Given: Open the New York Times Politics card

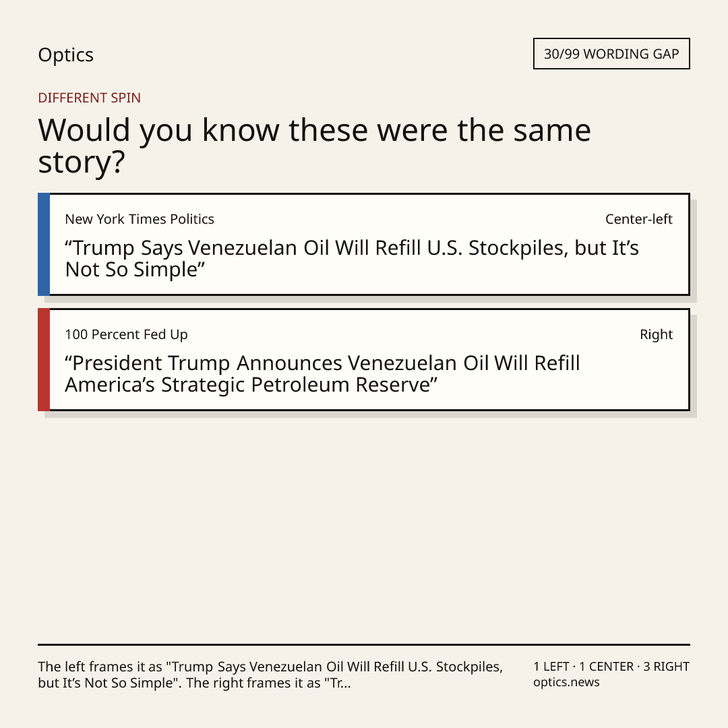Looking at the screenshot, I should pos(364,244).
